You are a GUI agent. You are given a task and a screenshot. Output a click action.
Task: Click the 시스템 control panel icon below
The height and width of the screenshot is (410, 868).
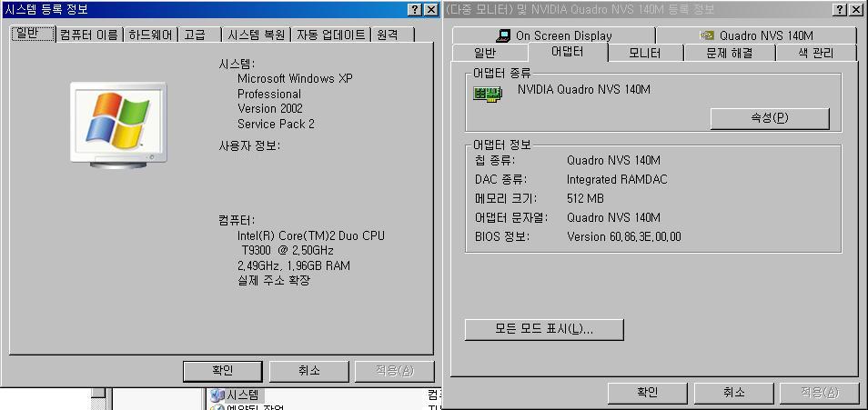[217, 395]
